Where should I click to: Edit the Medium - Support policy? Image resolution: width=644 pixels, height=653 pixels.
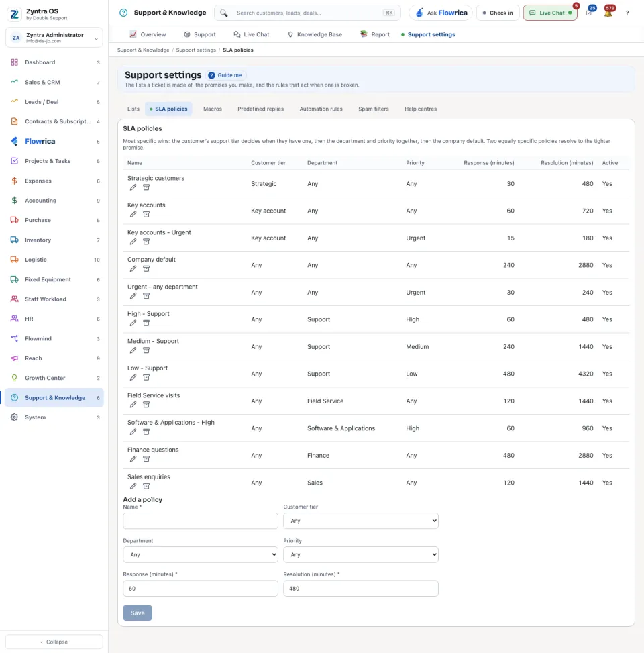(133, 350)
